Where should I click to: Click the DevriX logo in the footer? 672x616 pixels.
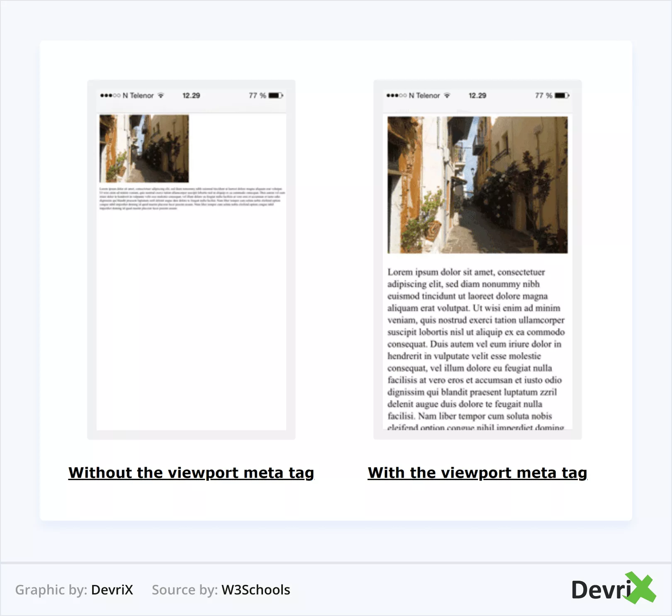point(614,589)
